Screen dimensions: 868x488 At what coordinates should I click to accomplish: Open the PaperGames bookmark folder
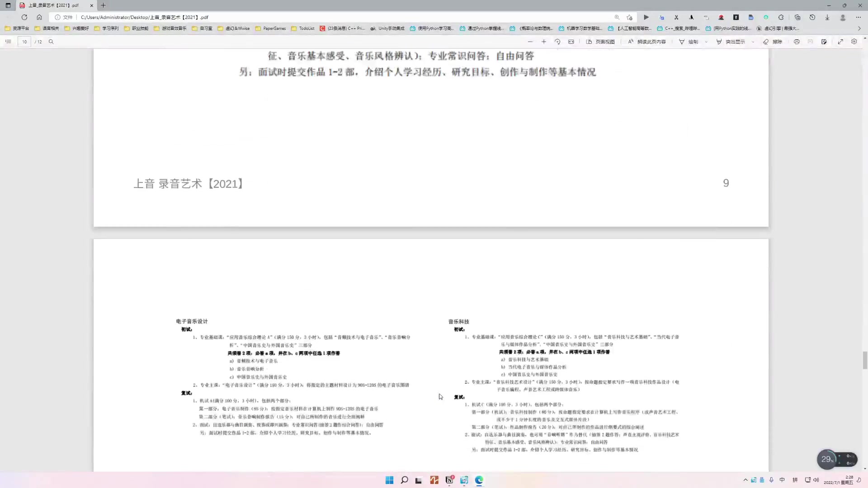coord(270,28)
